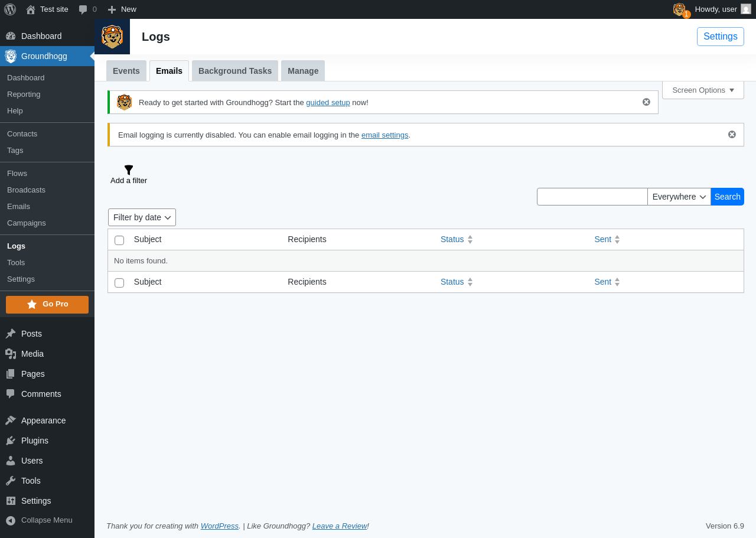The height and width of the screenshot is (538, 756).
Task: Open the comments bubble in admin bar
Action: (x=87, y=9)
